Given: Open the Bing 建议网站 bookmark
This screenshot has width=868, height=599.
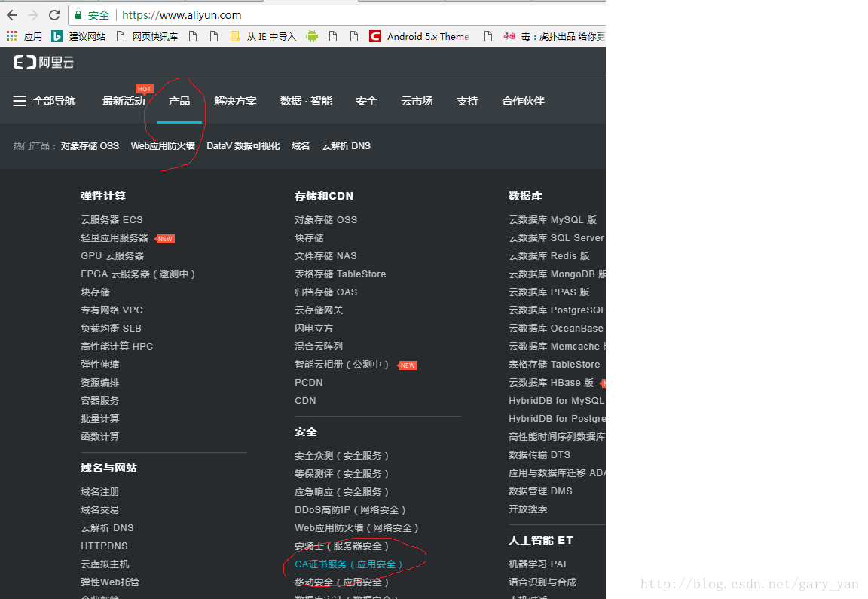Looking at the screenshot, I should click(78, 36).
